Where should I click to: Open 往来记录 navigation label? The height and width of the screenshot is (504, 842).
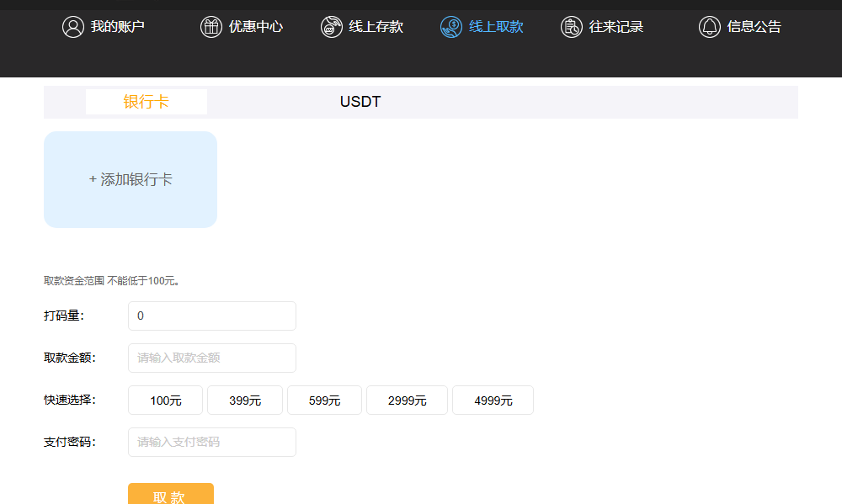616,27
